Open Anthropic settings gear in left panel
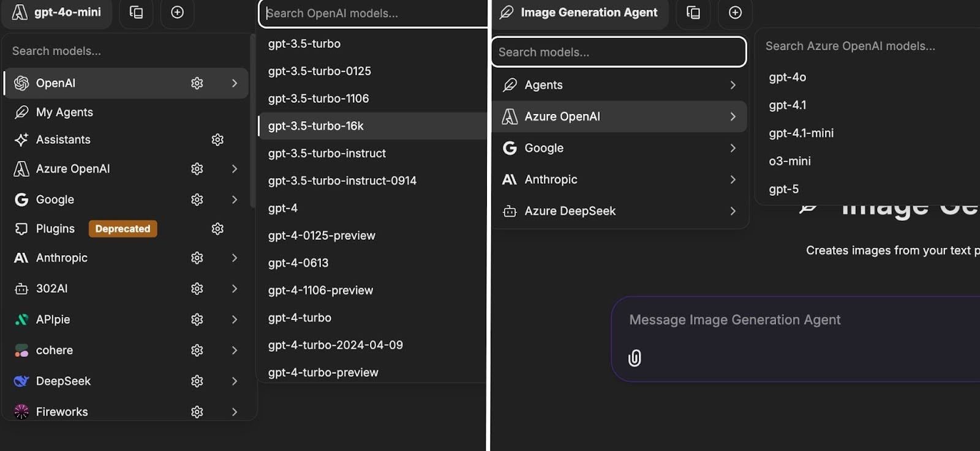The height and width of the screenshot is (451, 980). pyautogui.click(x=197, y=258)
